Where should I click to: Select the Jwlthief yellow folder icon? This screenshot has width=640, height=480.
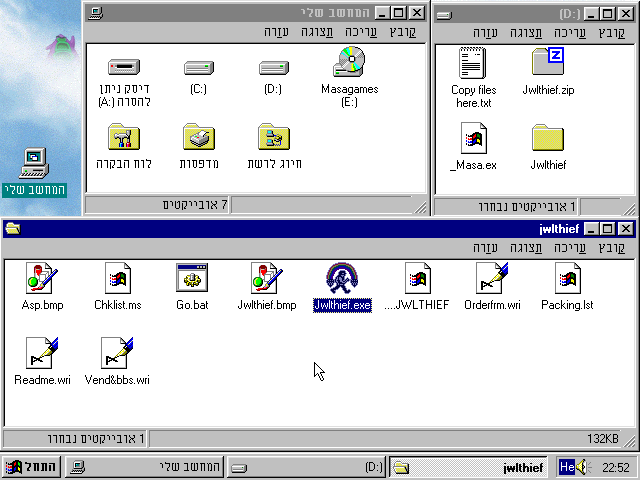(547, 138)
